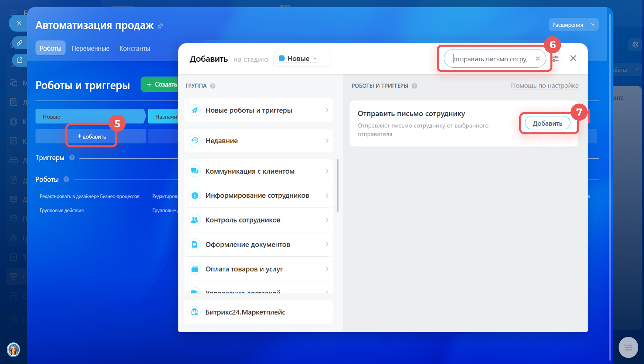Click help icon next to ГРУППА label

213,86
